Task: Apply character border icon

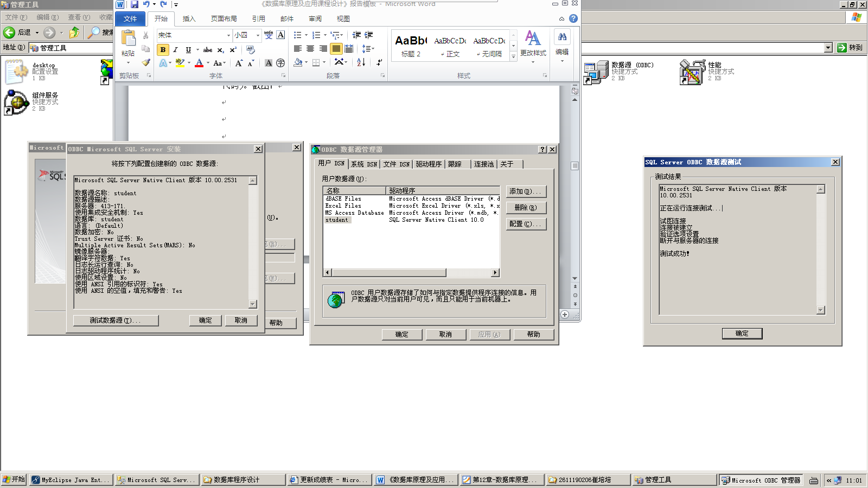Action: [x=280, y=35]
